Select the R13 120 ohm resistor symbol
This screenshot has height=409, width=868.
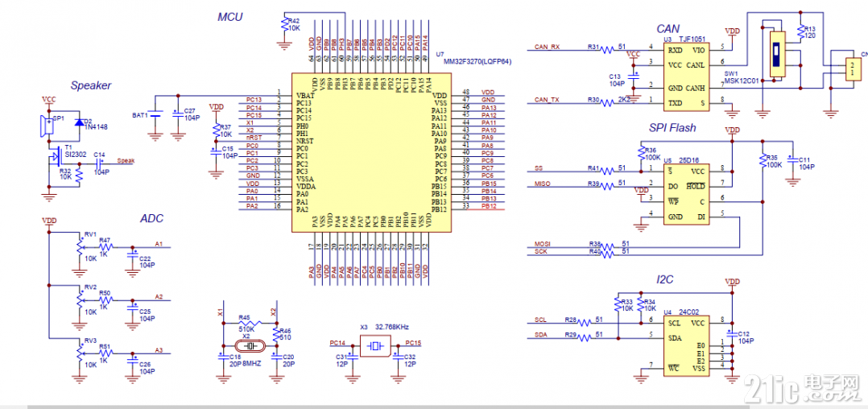tap(800, 32)
